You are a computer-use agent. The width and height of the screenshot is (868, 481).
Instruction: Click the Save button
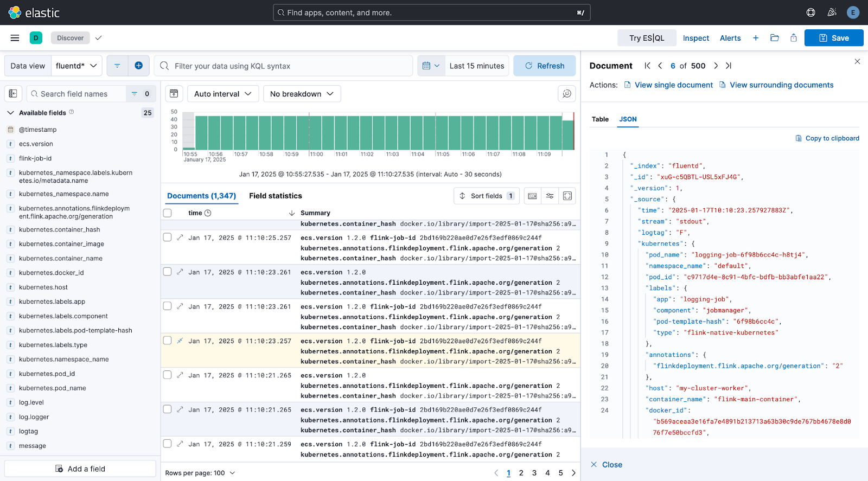click(834, 38)
